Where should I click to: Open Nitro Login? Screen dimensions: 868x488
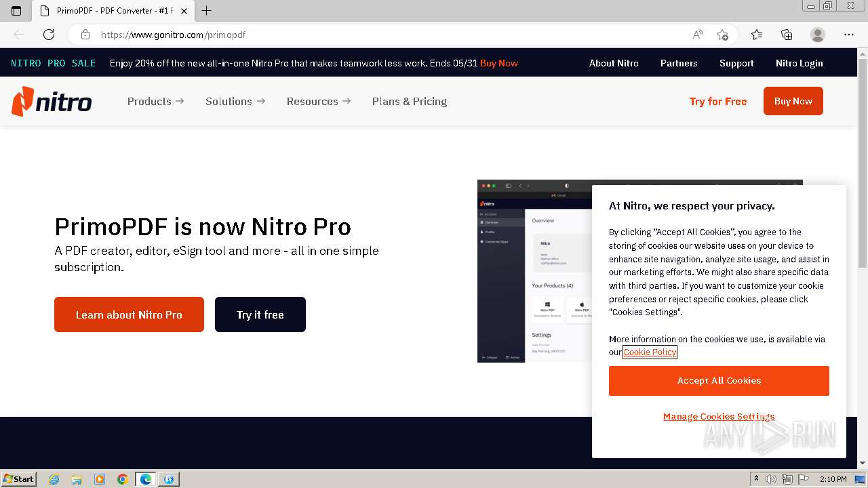pos(799,63)
